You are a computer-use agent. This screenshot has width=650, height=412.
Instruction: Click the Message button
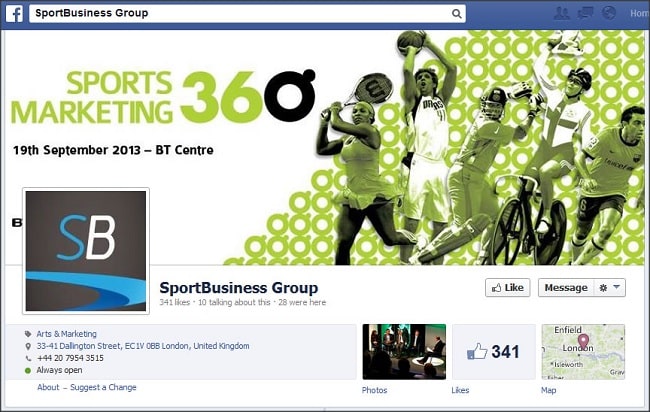(566, 288)
